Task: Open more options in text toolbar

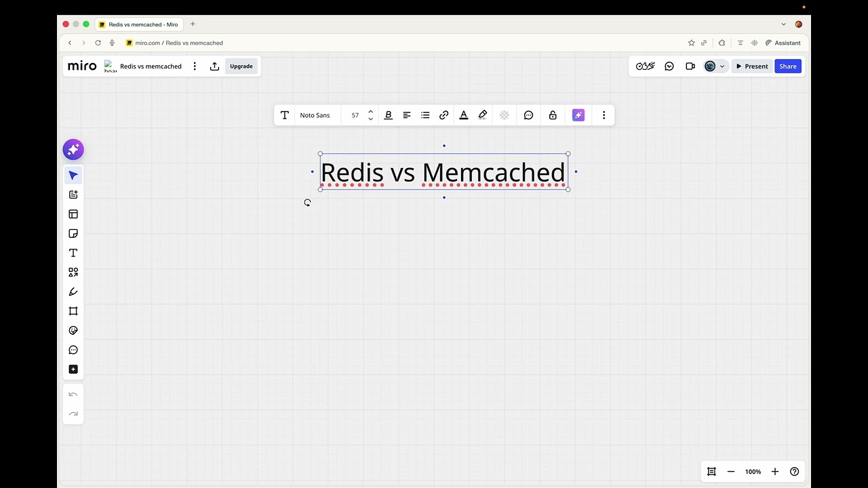Action: coord(604,115)
